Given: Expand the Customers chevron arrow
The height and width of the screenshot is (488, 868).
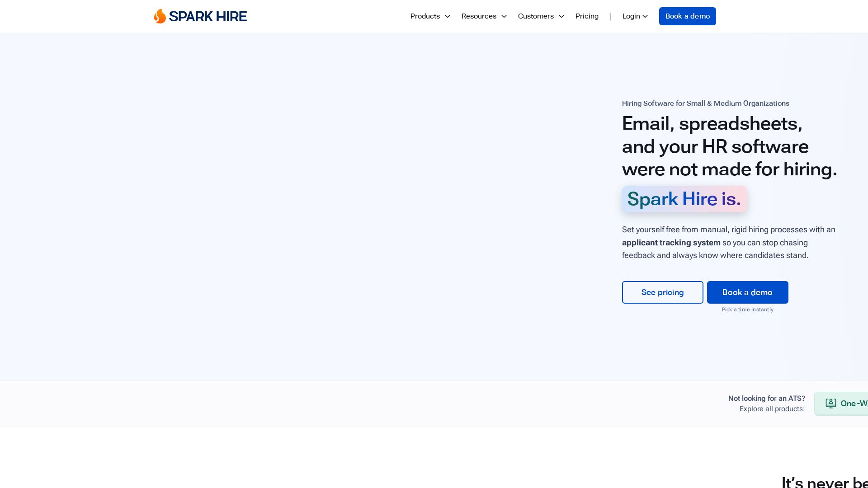Looking at the screenshot, I should [561, 16].
